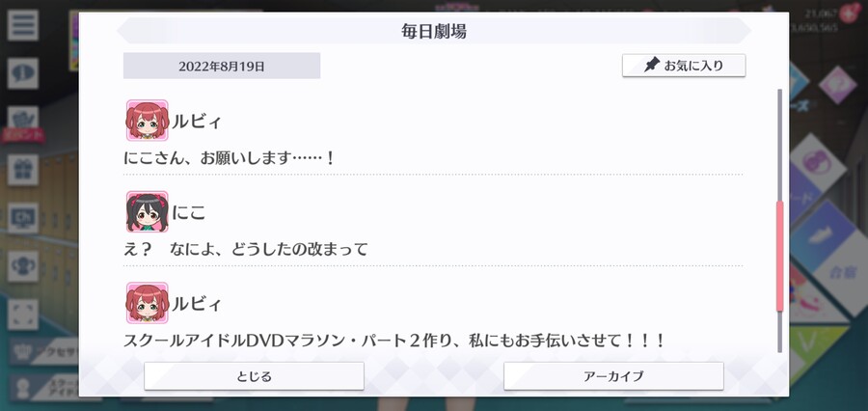Click the pink scrollbar thumb
The width and height of the screenshot is (868, 411).
tap(780, 256)
